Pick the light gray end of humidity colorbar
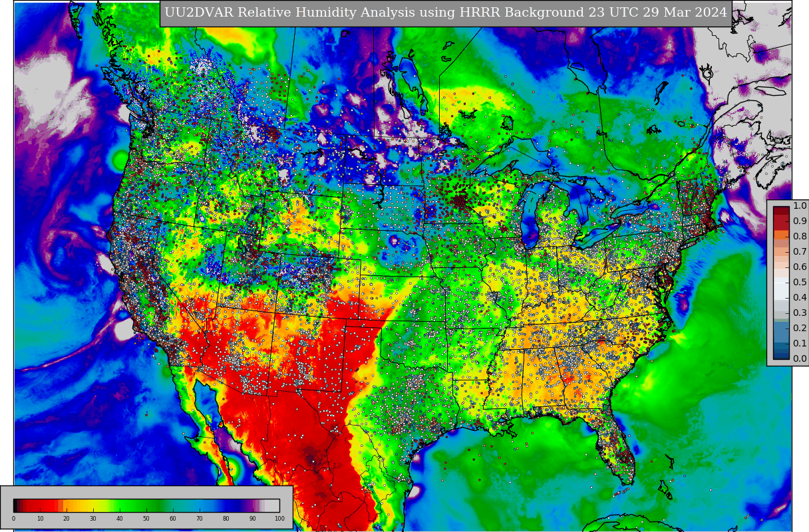809x532 pixels. point(272,505)
